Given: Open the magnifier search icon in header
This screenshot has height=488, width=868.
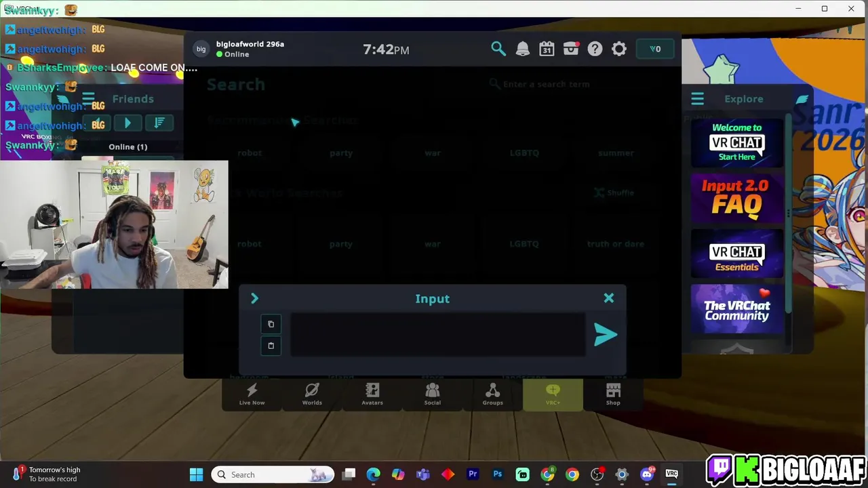Looking at the screenshot, I should point(498,49).
